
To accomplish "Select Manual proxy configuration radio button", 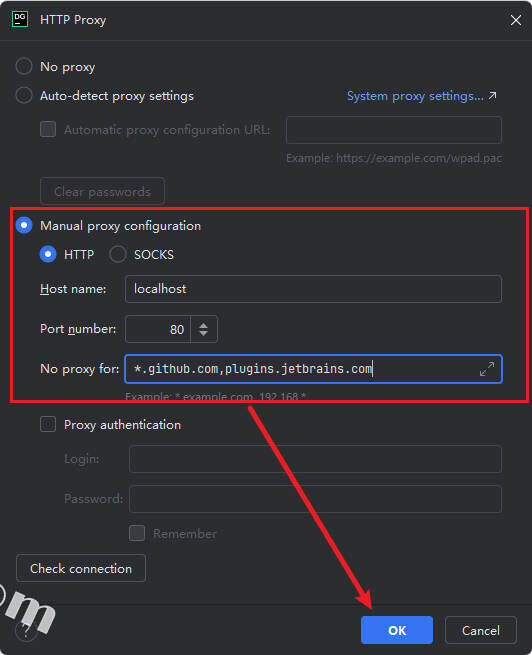I will point(24,225).
